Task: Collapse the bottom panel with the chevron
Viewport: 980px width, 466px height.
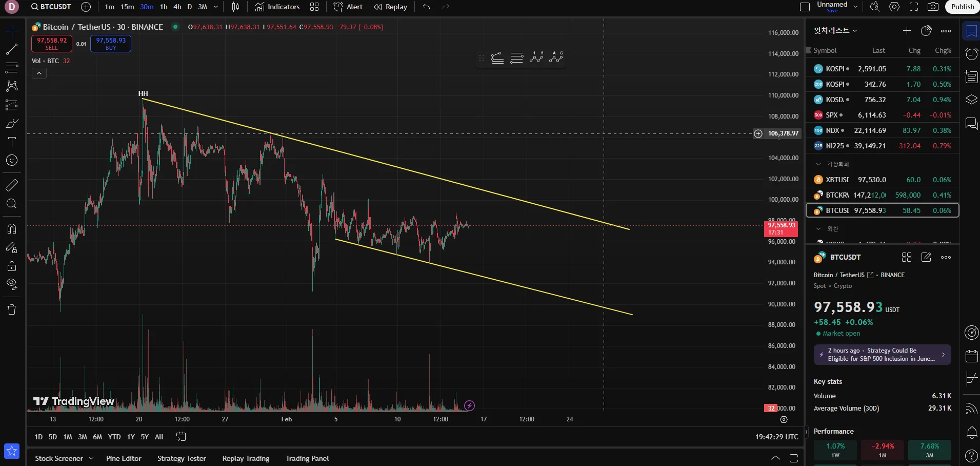Action: 775,458
